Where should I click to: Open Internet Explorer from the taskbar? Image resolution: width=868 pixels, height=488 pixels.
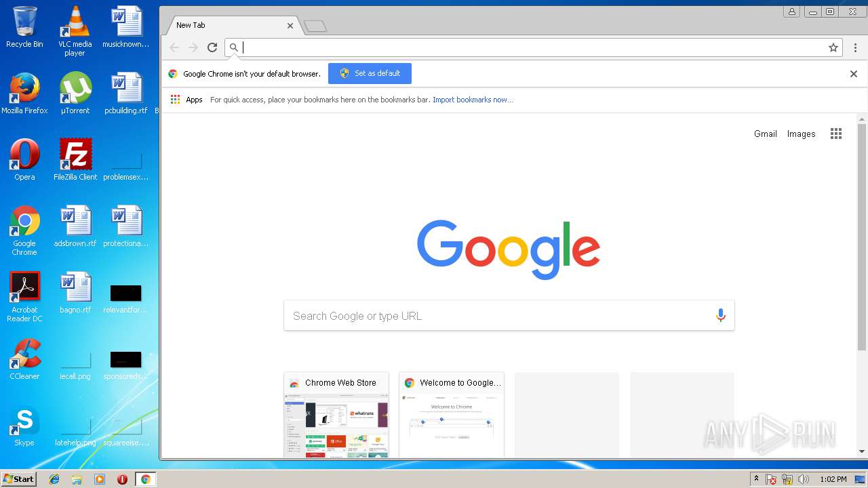(x=54, y=479)
